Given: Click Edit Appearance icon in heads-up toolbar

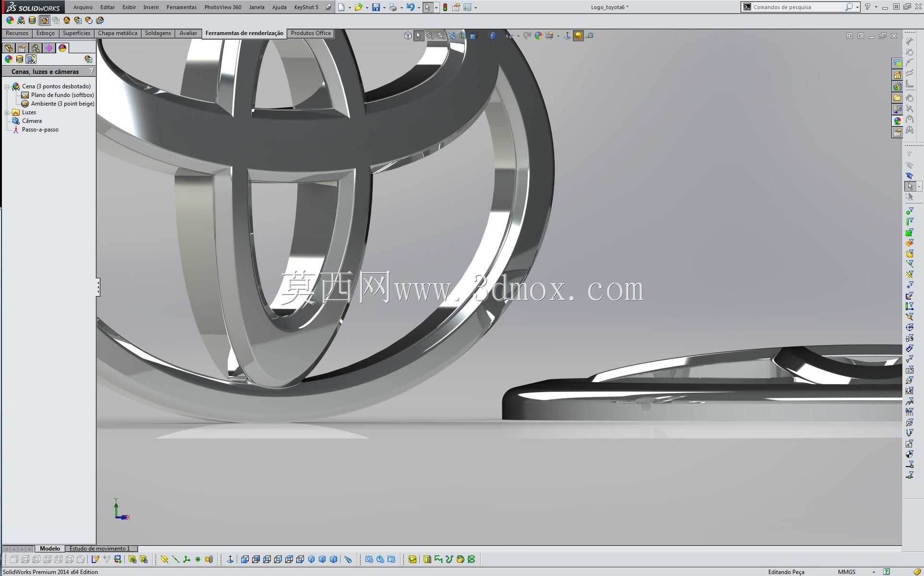Looking at the screenshot, I should [x=538, y=36].
